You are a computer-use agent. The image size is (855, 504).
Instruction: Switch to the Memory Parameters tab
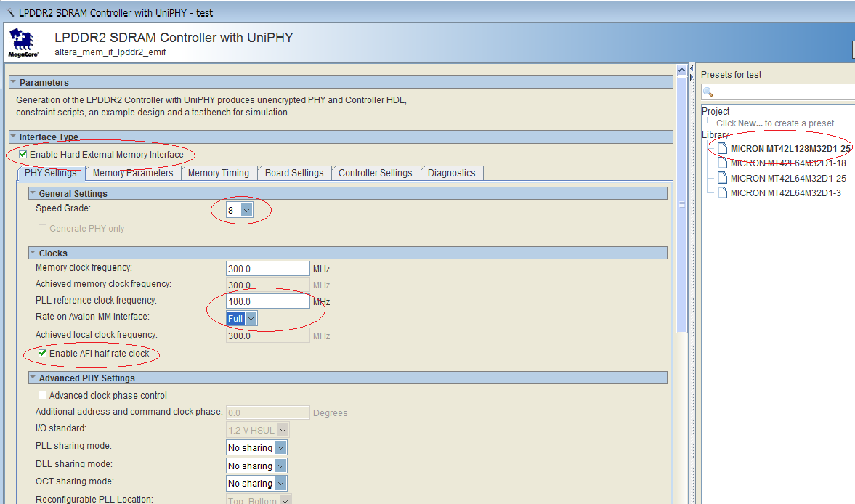click(133, 173)
